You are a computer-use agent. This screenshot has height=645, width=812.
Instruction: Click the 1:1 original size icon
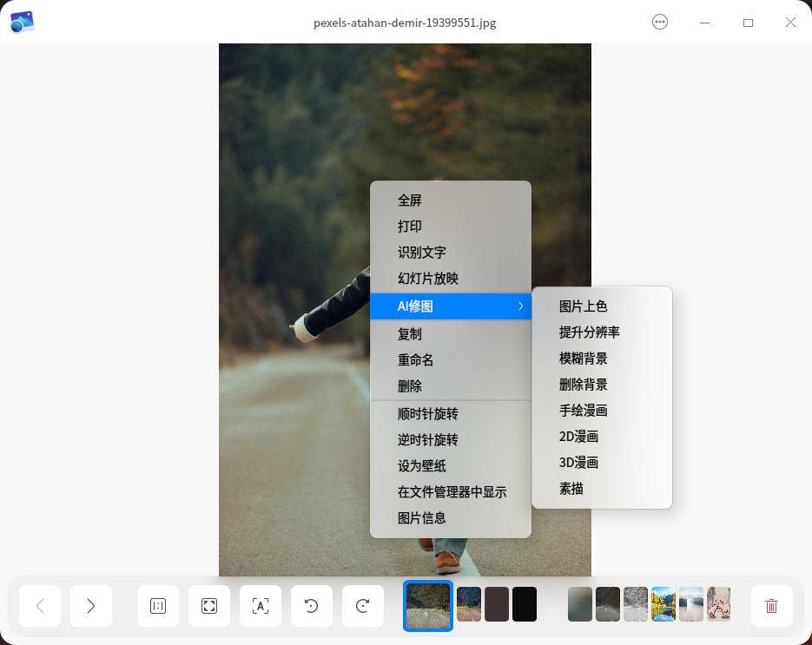tap(157, 606)
